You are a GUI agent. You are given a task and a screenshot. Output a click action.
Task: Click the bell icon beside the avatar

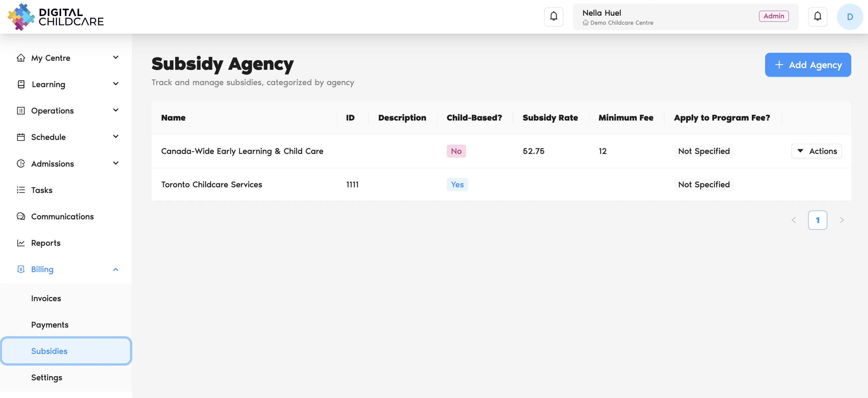pos(818,16)
